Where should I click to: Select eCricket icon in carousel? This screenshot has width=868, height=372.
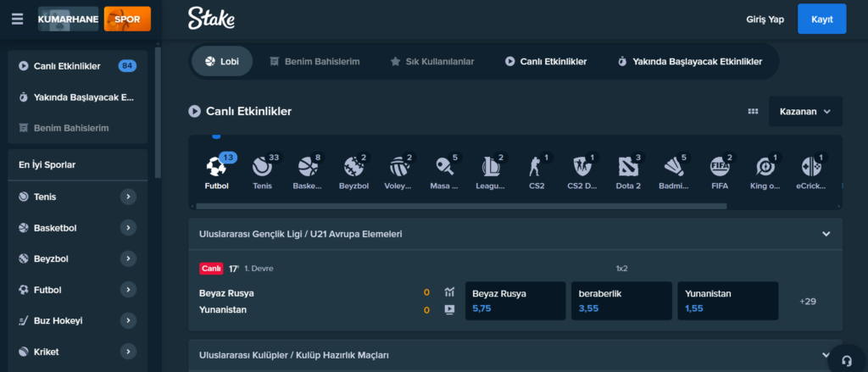point(811,172)
